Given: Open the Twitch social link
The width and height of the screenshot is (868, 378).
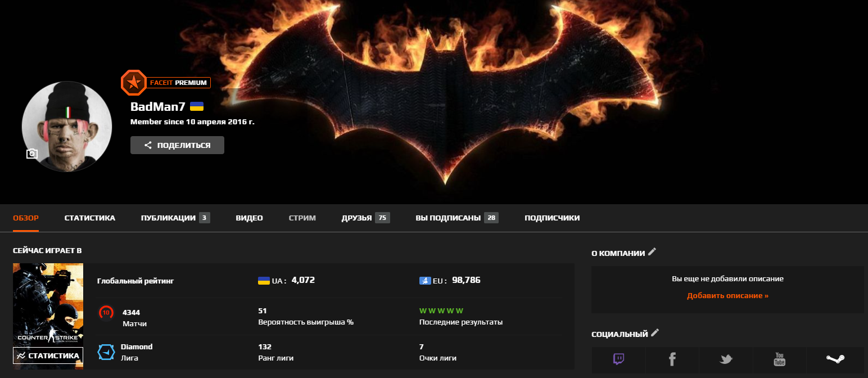Looking at the screenshot, I should click(x=618, y=360).
